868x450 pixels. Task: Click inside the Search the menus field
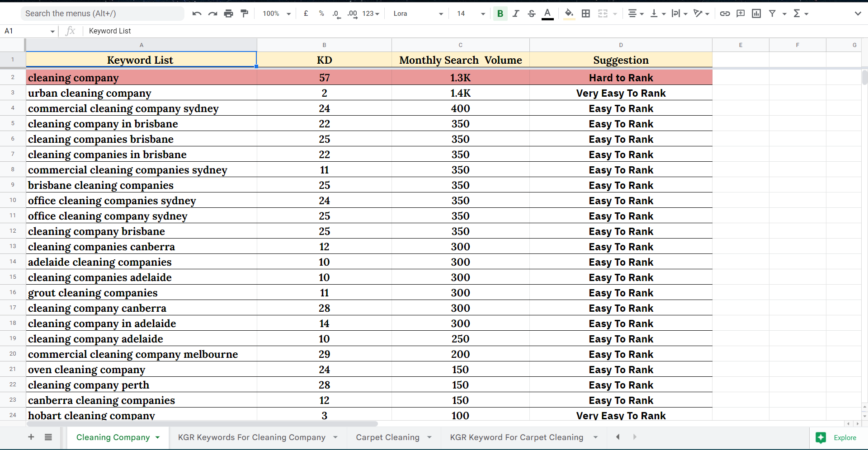pos(102,14)
